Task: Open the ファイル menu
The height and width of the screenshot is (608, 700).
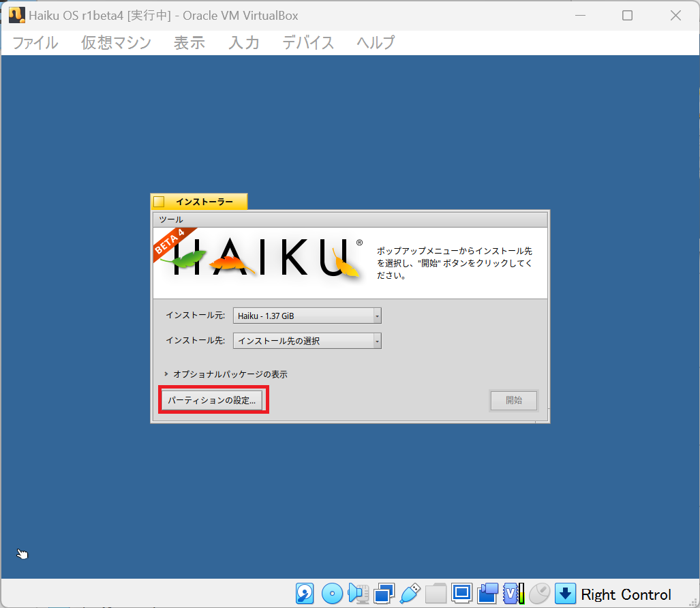Action: click(x=35, y=43)
